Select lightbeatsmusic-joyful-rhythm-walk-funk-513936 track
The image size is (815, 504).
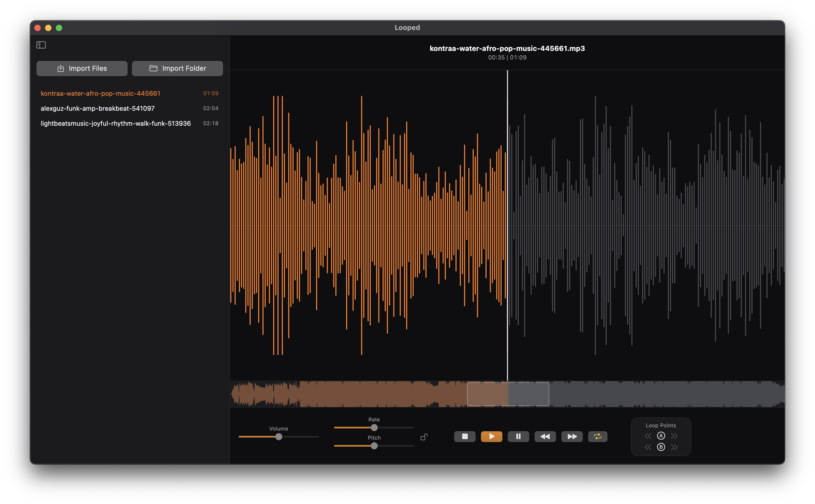(x=129, y=123)
